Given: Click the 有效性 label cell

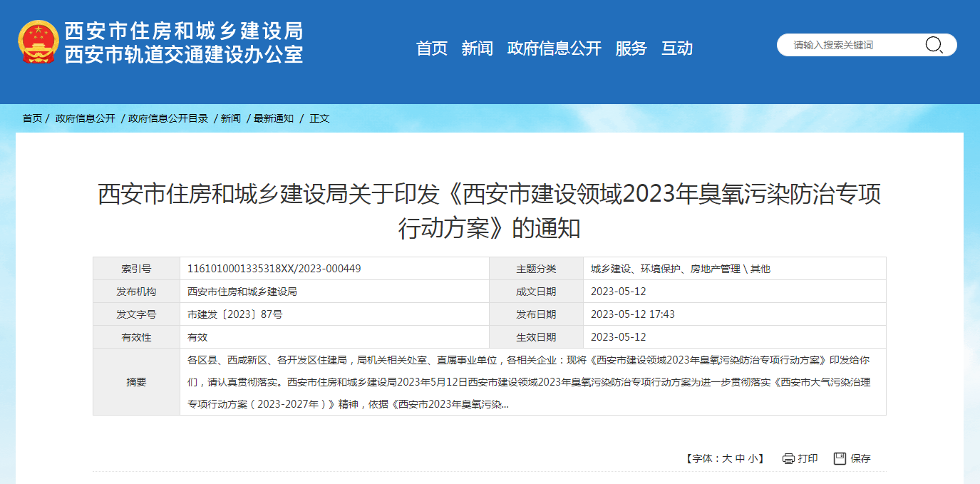Looking at the screenshot, I should pyautogui.click(x=136, y=337).
